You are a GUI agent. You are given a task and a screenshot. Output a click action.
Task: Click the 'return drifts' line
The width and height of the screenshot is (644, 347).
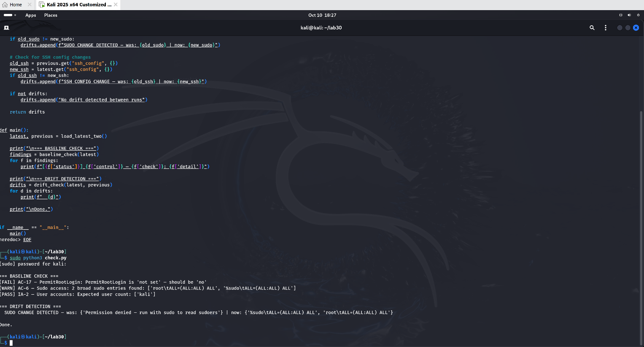[27, 112]
